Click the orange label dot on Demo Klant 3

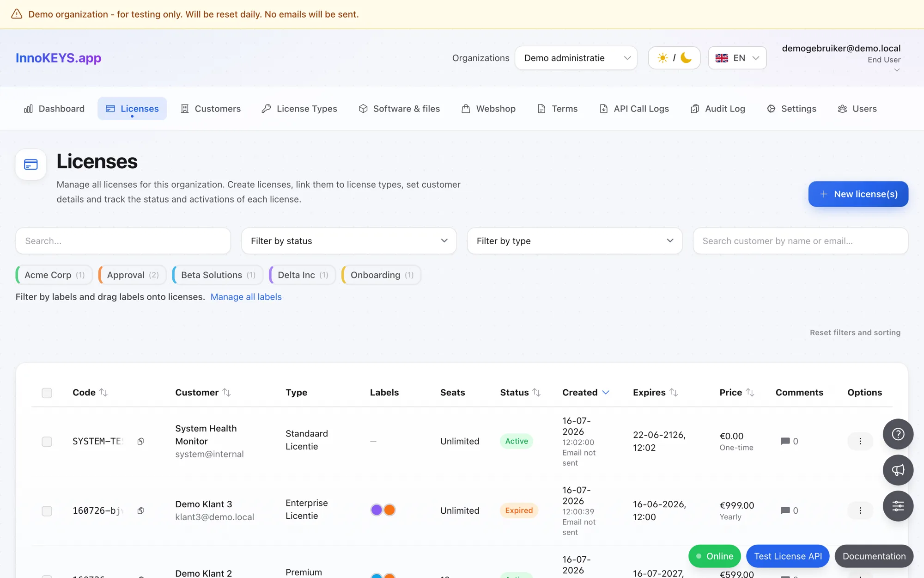389,510
